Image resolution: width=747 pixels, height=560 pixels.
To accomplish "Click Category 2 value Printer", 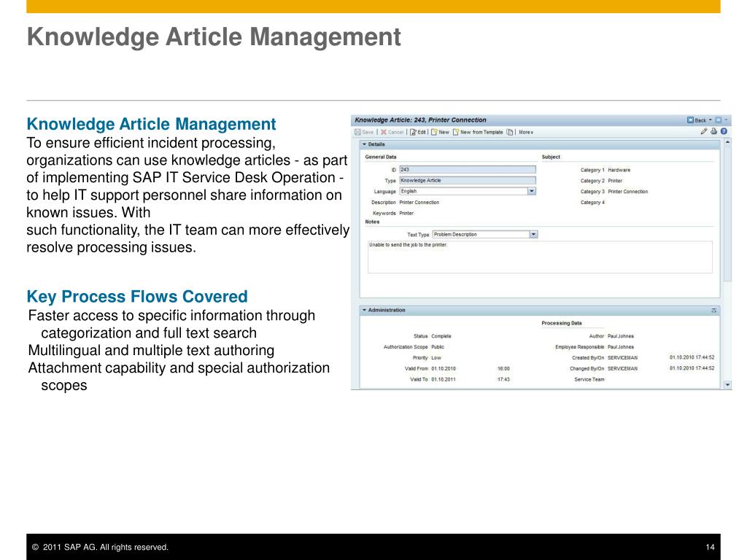I will tap(615, 181).
